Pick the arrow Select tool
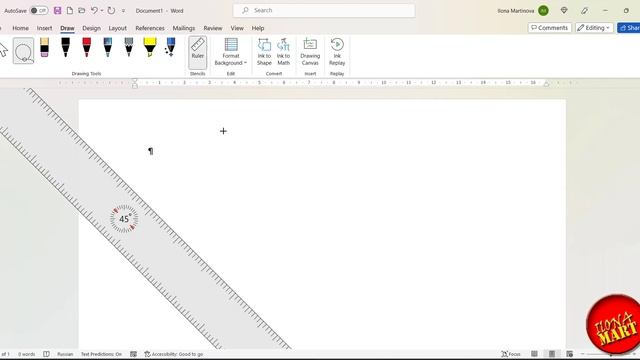This screenshot has height=360, width=640. point(3,51)
